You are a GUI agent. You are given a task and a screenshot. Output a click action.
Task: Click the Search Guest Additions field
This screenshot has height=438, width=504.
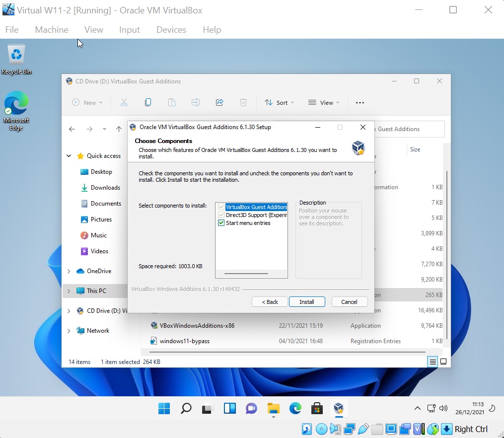click(410, 129)
